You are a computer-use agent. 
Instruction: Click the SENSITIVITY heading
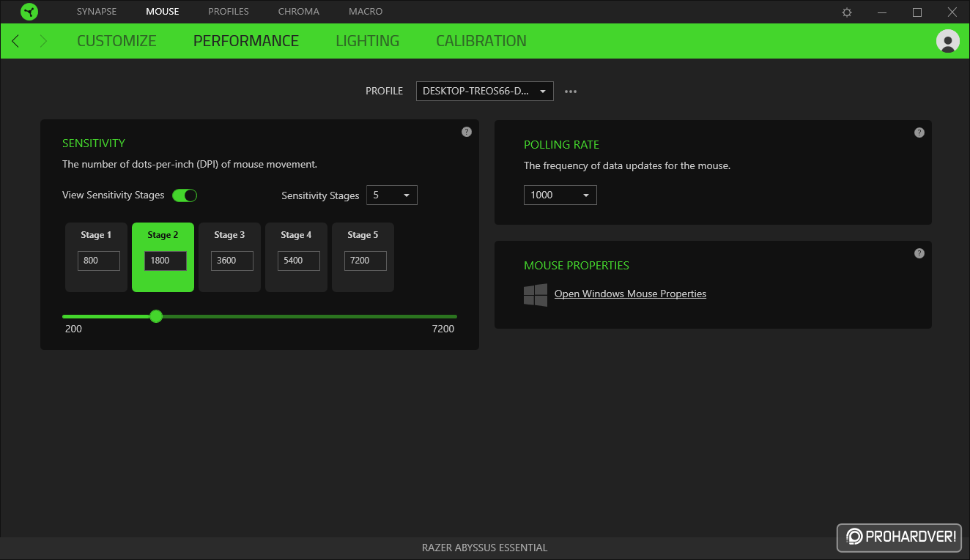pyautogui.click(x=94, y=143)
